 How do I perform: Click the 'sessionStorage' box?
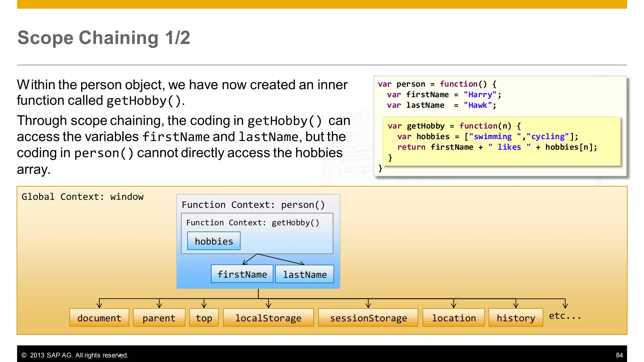coord(368,317)
